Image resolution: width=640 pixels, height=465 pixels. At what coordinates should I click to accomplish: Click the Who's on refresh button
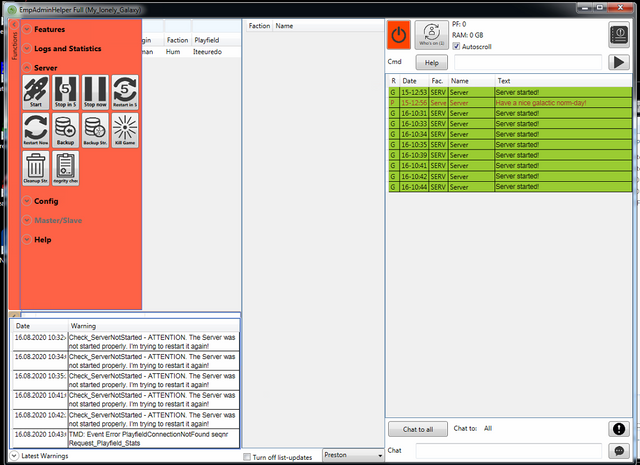point(431,35)
